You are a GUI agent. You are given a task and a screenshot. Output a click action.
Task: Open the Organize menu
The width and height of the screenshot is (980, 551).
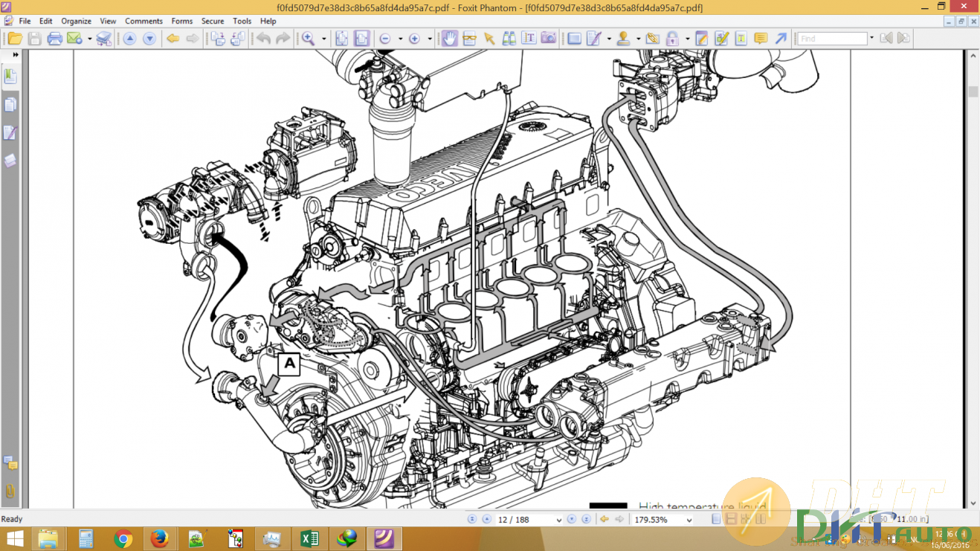[x=76, y=21]
